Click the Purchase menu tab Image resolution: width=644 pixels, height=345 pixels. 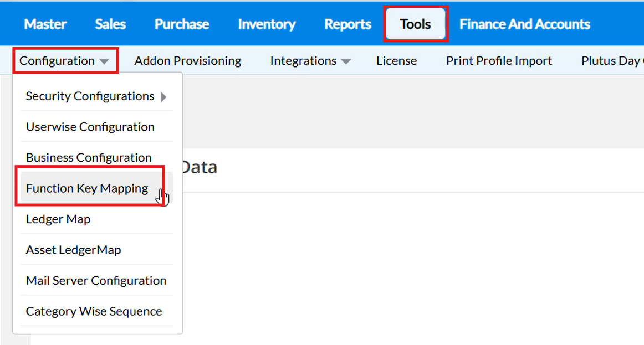(x=182, y=24)
